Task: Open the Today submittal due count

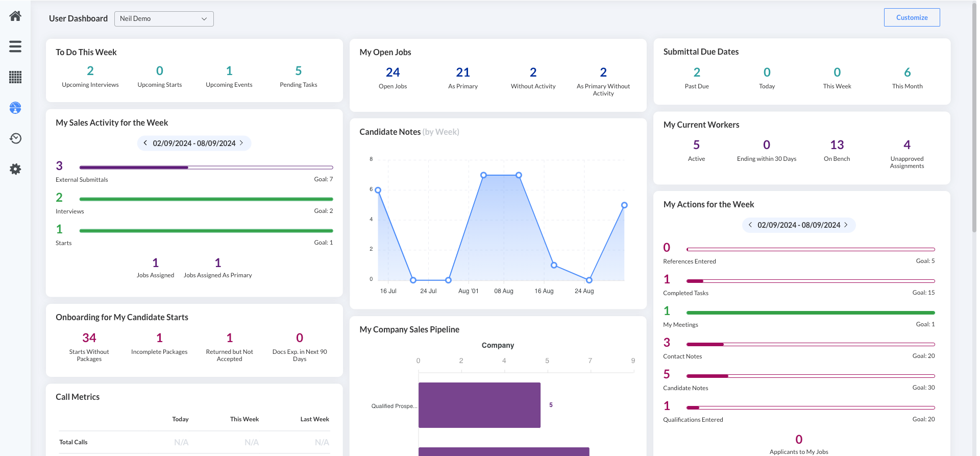Action: (x=767, y=73)
